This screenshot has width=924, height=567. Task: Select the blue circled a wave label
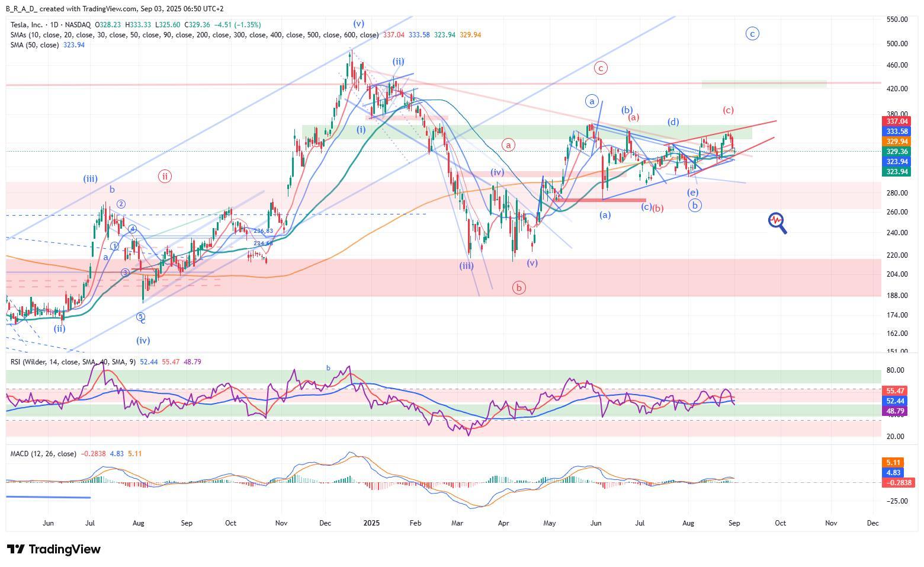point(592,101)
